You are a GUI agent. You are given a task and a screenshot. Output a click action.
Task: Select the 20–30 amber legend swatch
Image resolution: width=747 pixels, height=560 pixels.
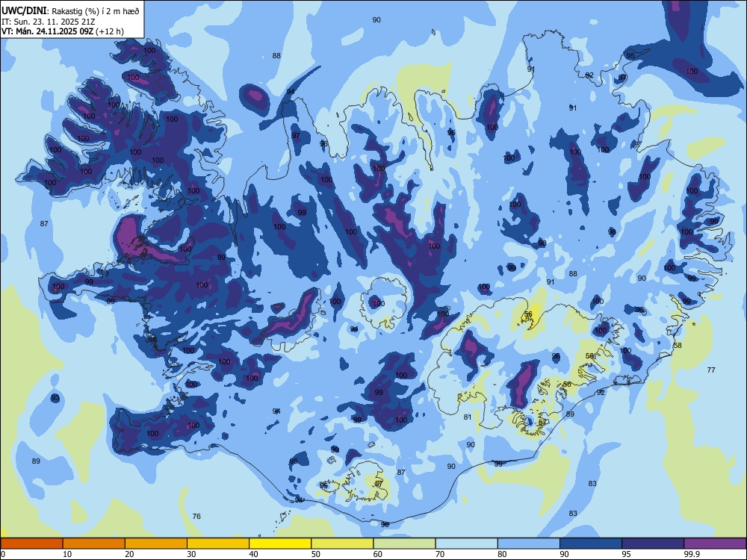(156, 544)
